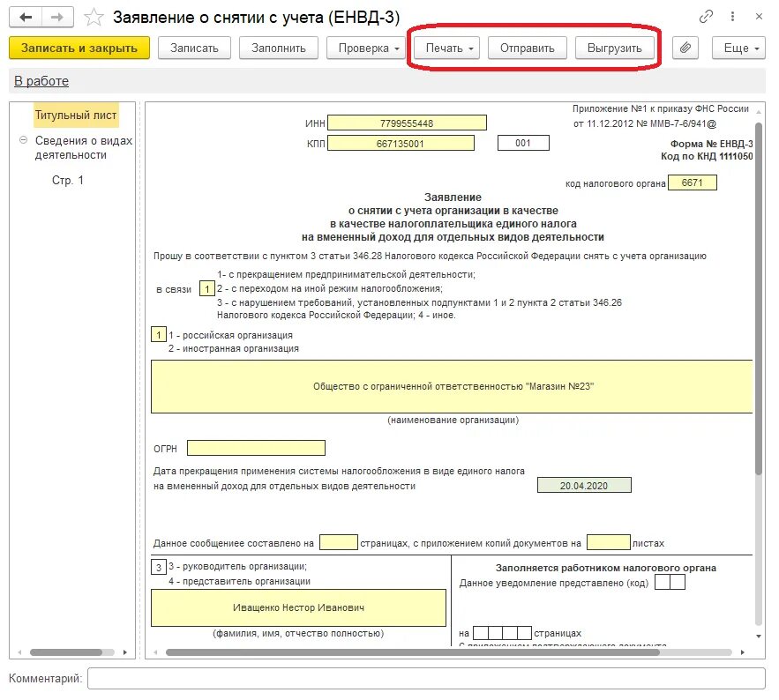Expand the Еще menu
Image resolution: width=779 pixels, height=700 pixels.
[x=738, y=48]
